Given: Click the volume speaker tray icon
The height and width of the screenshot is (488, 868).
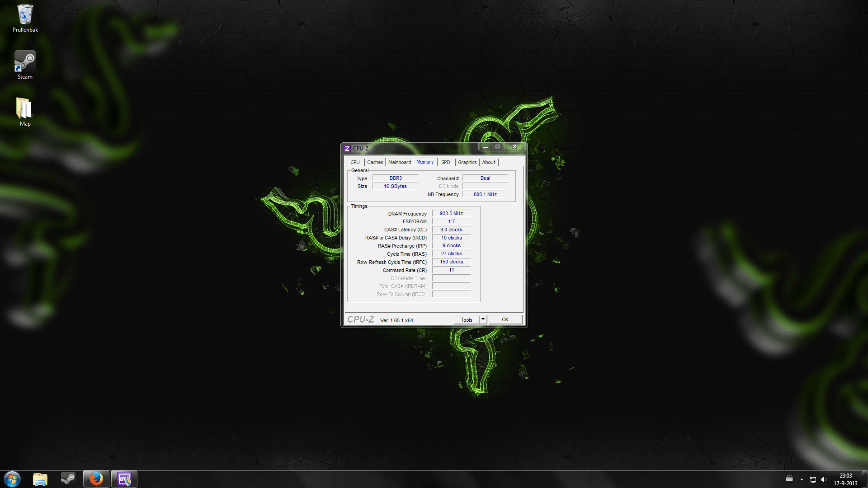Looking at the screenshot, I should click(824, 479).
